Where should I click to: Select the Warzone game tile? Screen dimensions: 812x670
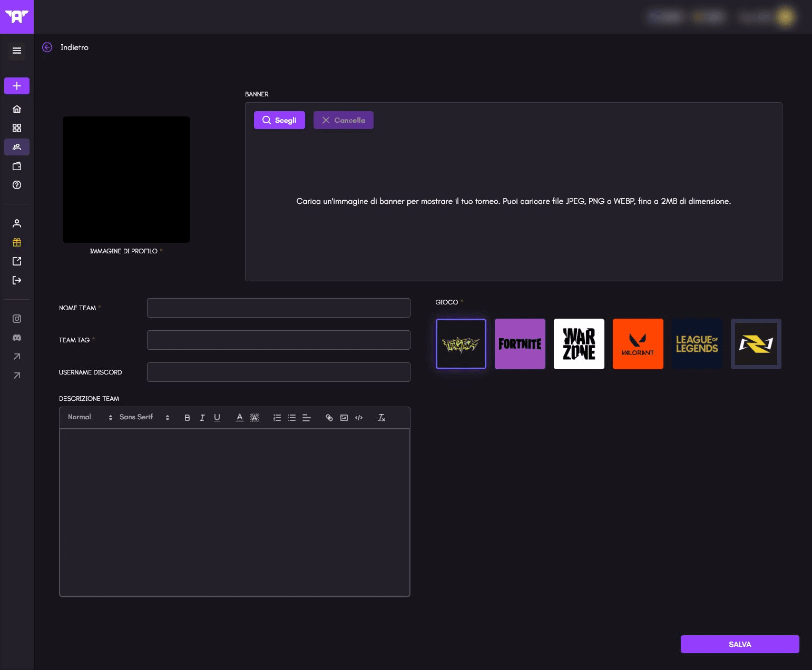[579, 344]
